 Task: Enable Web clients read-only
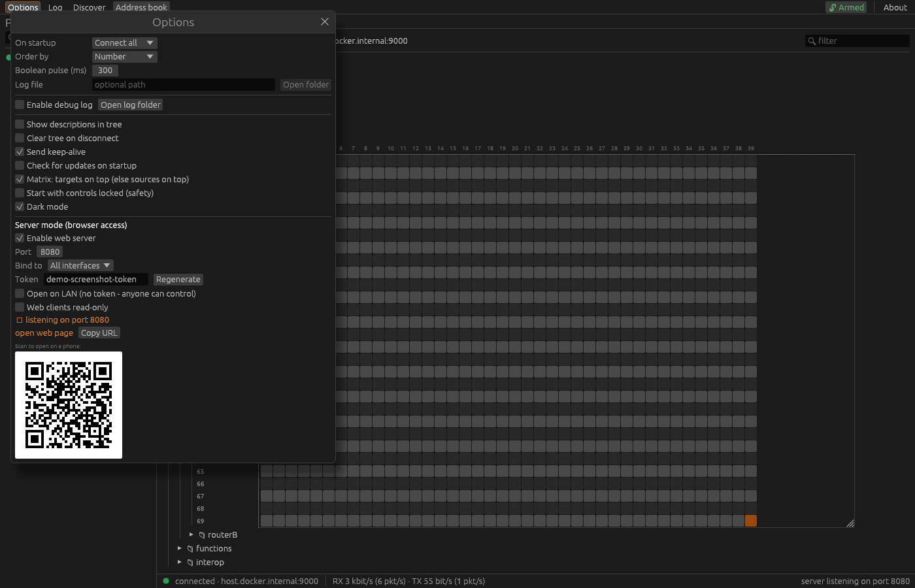point(20,307)
